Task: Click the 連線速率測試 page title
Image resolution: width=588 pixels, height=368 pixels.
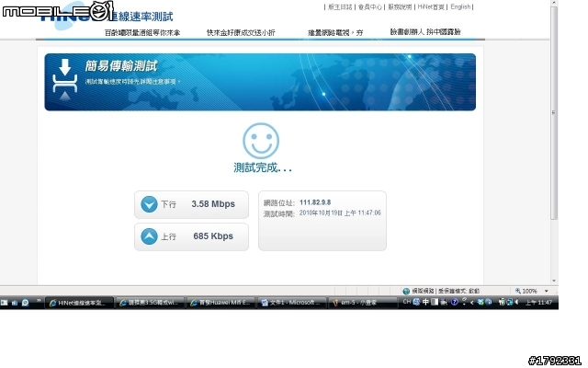Action: [141, 17]
